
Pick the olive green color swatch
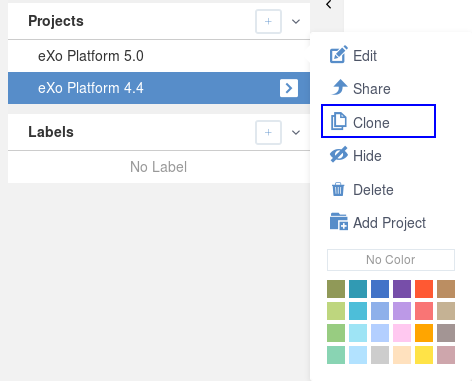coord(336,289)
